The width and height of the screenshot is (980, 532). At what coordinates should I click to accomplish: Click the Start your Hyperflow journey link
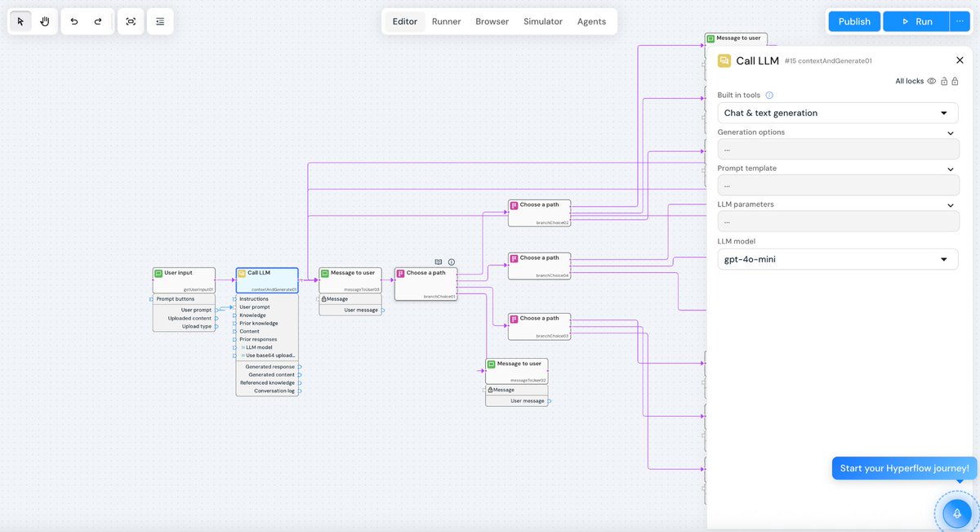click(904, 467)
